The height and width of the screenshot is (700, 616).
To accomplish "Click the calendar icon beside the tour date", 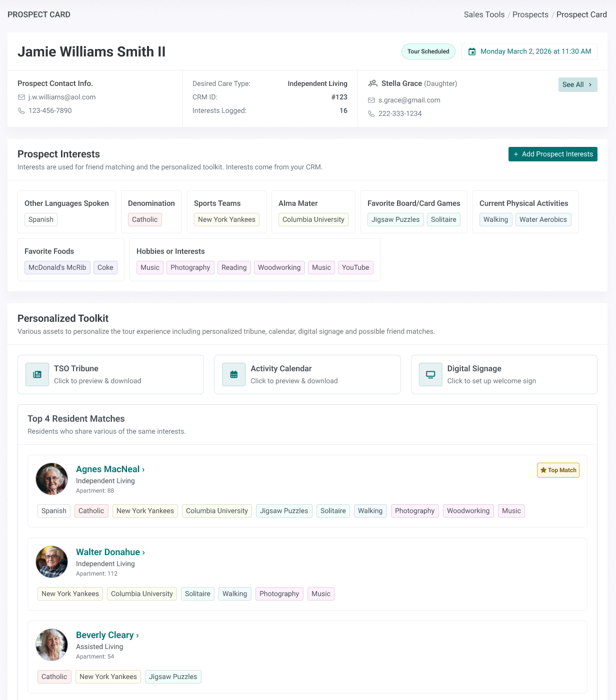I will (x=472, y=51).
